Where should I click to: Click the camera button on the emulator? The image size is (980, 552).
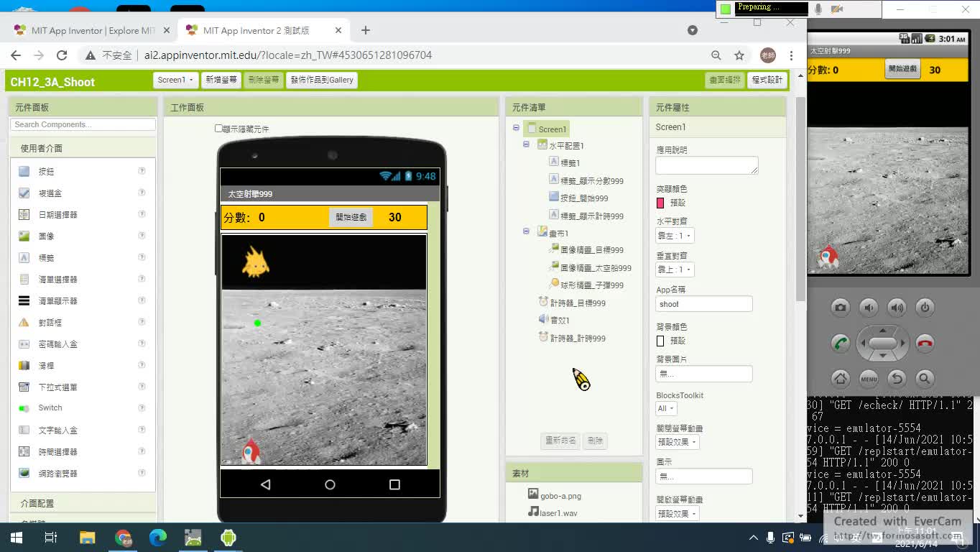840,308
